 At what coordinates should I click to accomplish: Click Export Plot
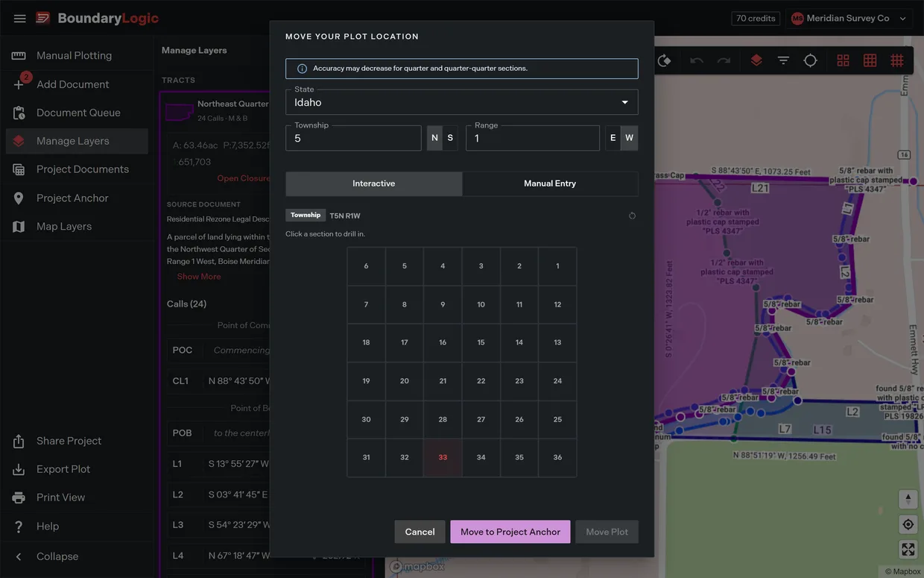(77, 469)
